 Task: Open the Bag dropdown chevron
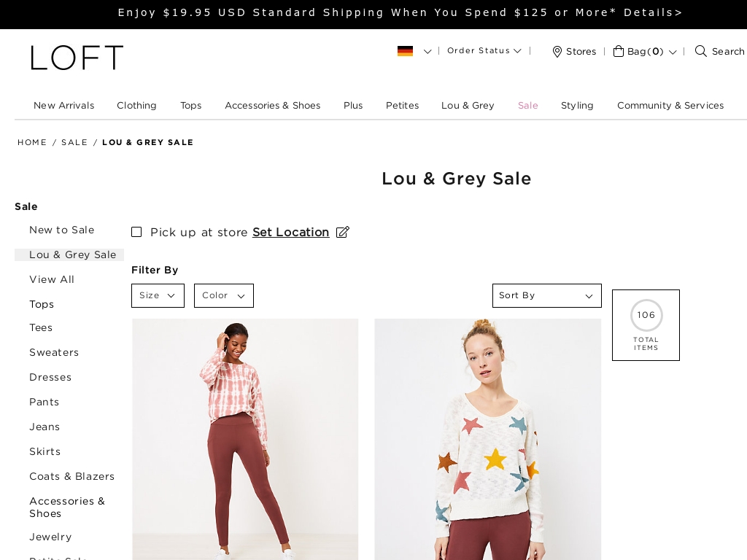tap(672, 52)
